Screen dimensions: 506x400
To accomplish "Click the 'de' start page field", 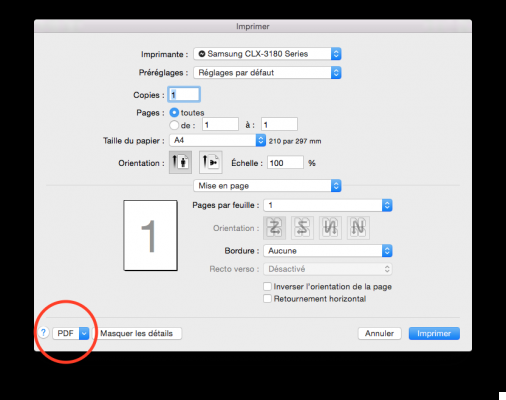I will coord(220,125).
